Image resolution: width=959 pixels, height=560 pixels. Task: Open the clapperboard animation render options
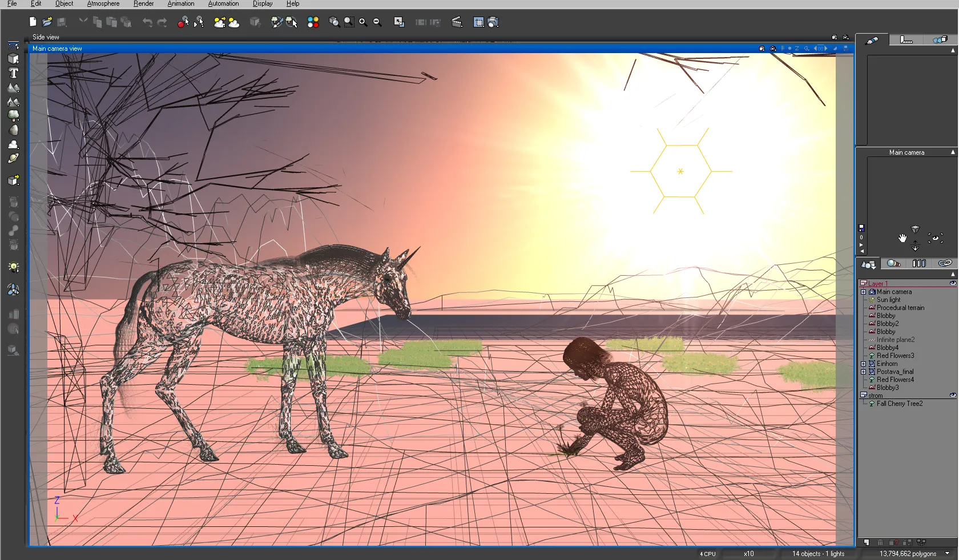(x=457, y=22)
